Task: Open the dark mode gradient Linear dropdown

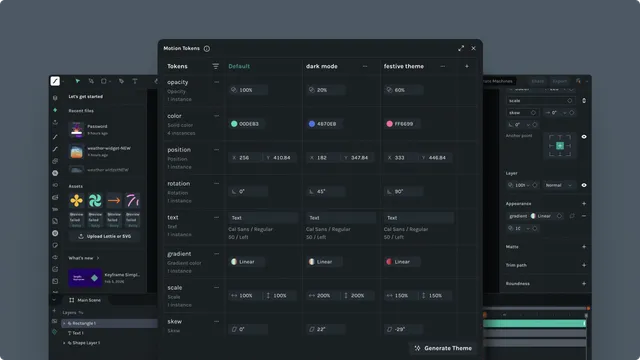Action: point(324,262)
